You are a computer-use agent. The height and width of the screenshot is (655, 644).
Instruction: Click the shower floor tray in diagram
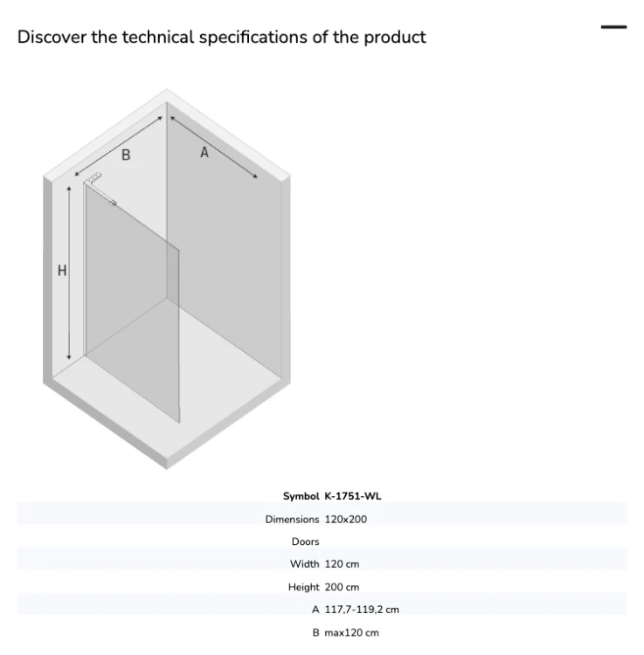pos(167,368)
